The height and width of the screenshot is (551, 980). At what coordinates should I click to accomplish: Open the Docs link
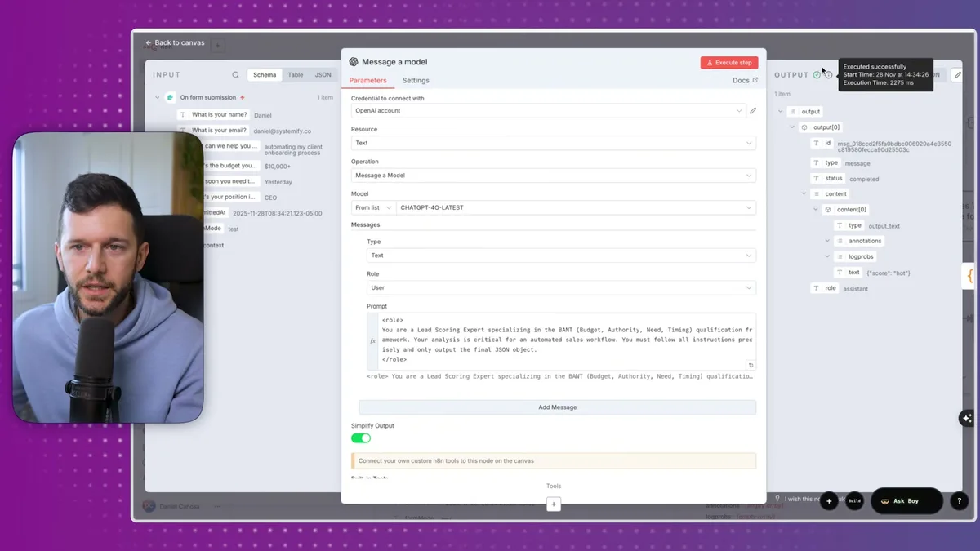pyautogui.click(x=744, y=80)
